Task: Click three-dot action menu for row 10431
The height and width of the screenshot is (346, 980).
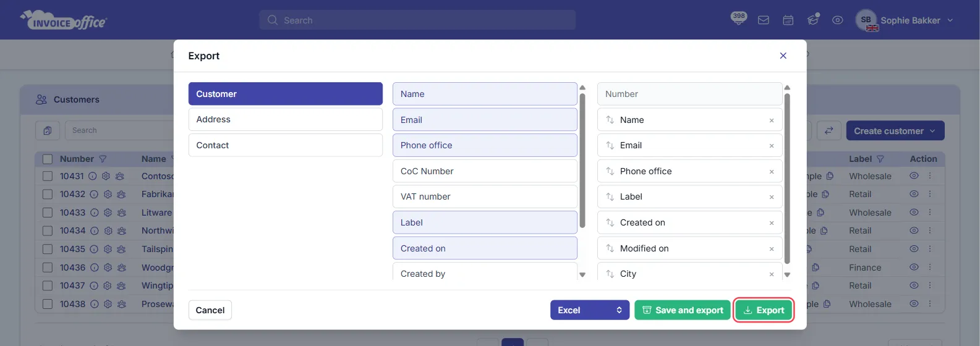Action: pyautogui.click(x=930, y=176)
